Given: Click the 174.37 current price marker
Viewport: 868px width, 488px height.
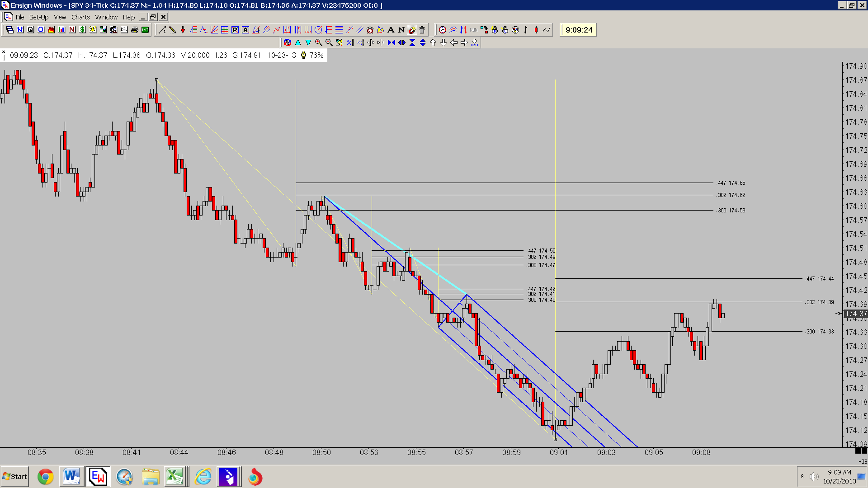Looking at the screenshot, I should tap(856, 314).
